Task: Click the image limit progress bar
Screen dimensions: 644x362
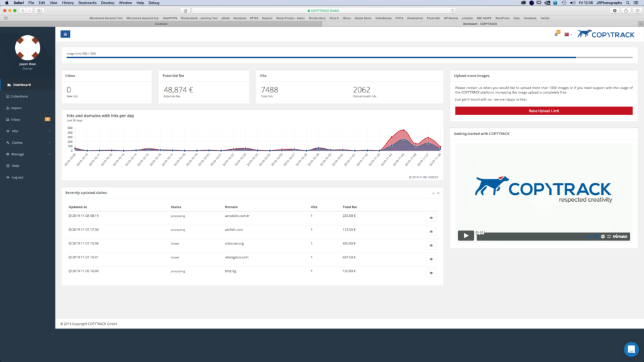Action: pos(350,57)
